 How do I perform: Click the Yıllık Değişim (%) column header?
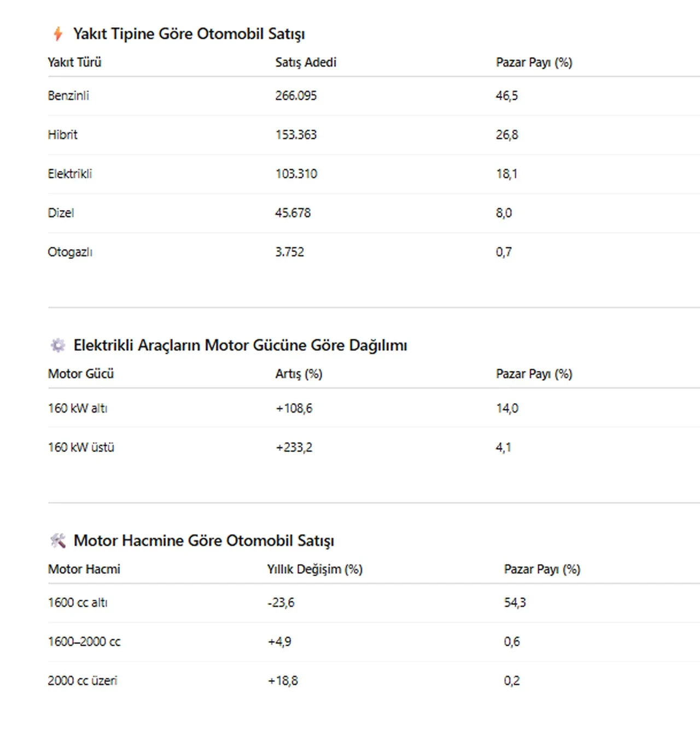(314, 569)
